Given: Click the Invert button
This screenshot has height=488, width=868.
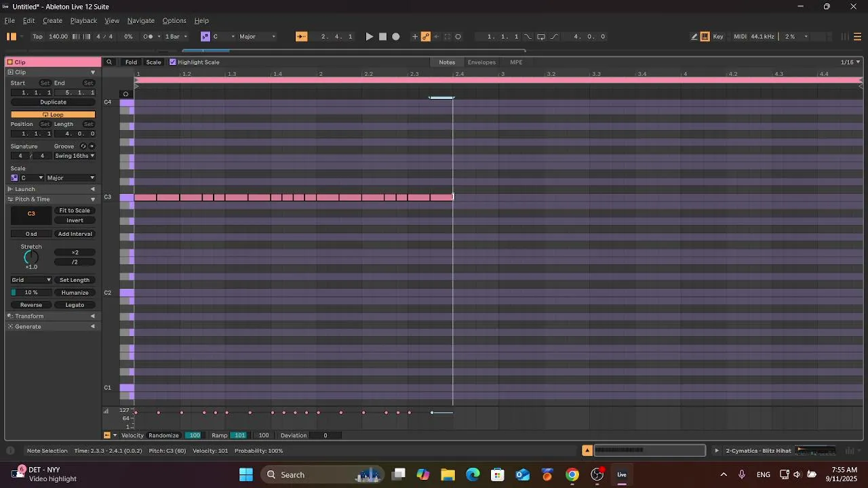Looking at the screenshot, I should click(x=75, y=221).
